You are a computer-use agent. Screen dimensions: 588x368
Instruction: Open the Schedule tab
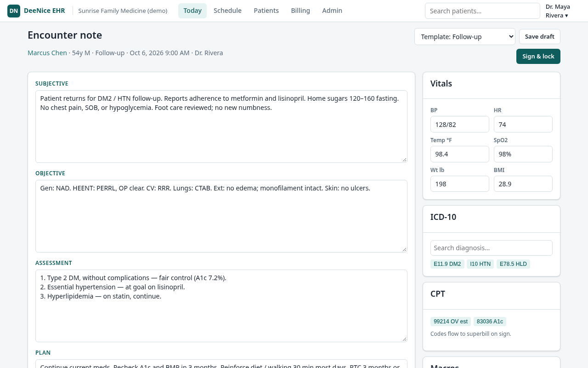tap(227, 11)
